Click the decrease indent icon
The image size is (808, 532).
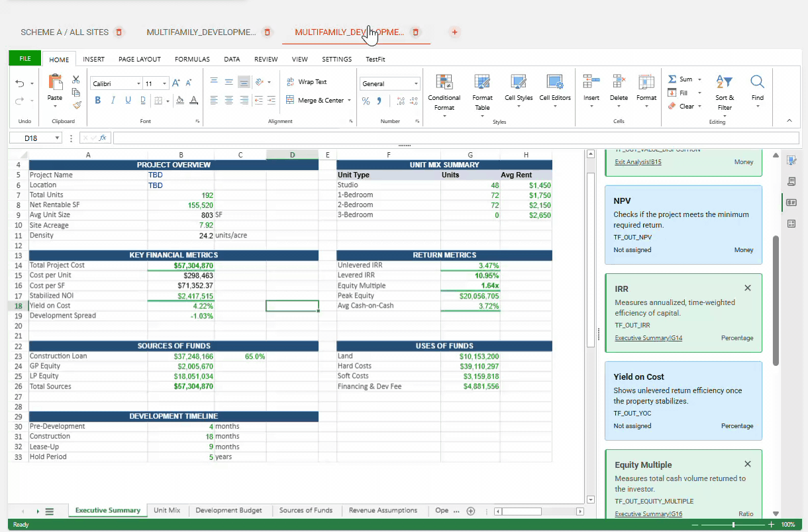point(259,101)
